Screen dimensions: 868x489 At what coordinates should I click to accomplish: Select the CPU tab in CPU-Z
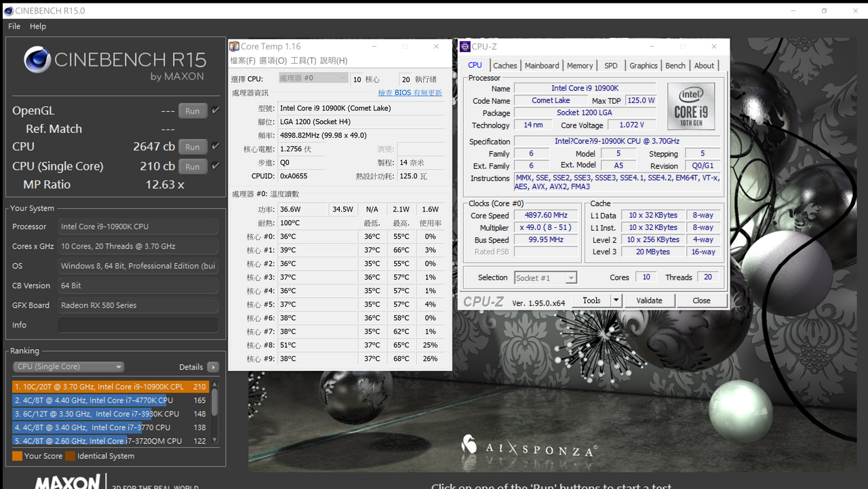[x=475, y=65]
